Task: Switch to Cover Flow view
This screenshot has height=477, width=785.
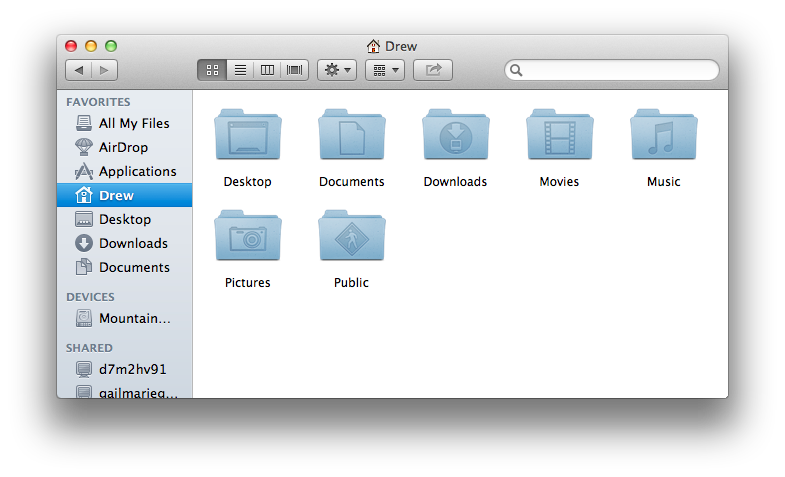Action: click(x=294, y=70)
